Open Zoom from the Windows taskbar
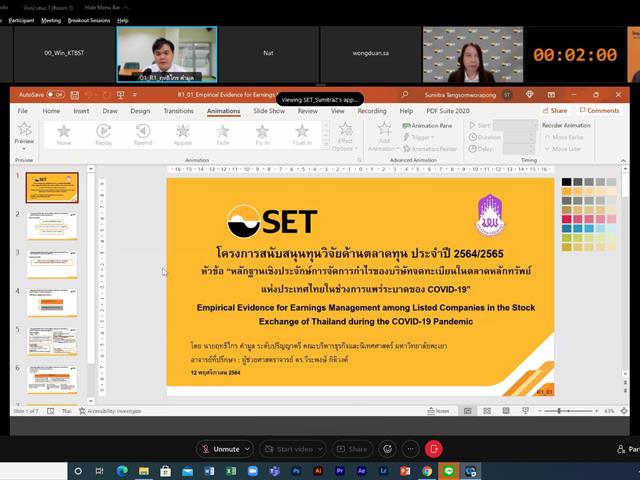This screenshot has width=640, height=480. point(253,471)
